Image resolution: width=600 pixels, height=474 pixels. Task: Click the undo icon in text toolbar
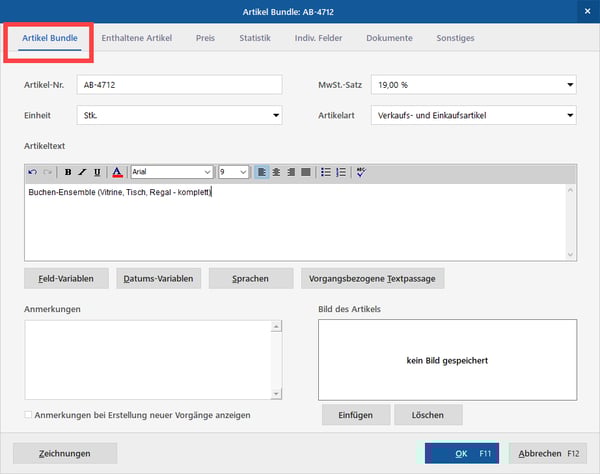pos(33,172)
